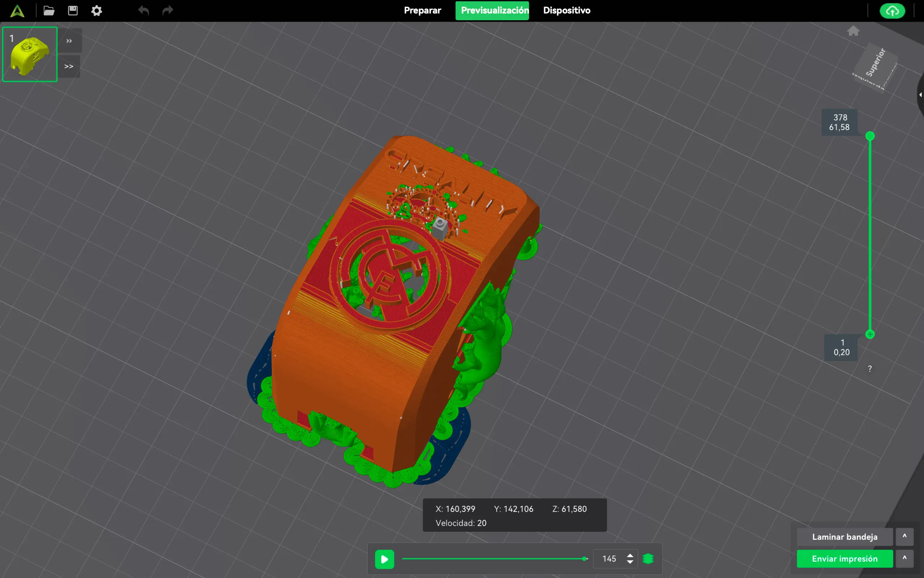Screen dimensions: 924x578
Task: Grab the top layer slider handle
Action: click(x=870, y=136)
